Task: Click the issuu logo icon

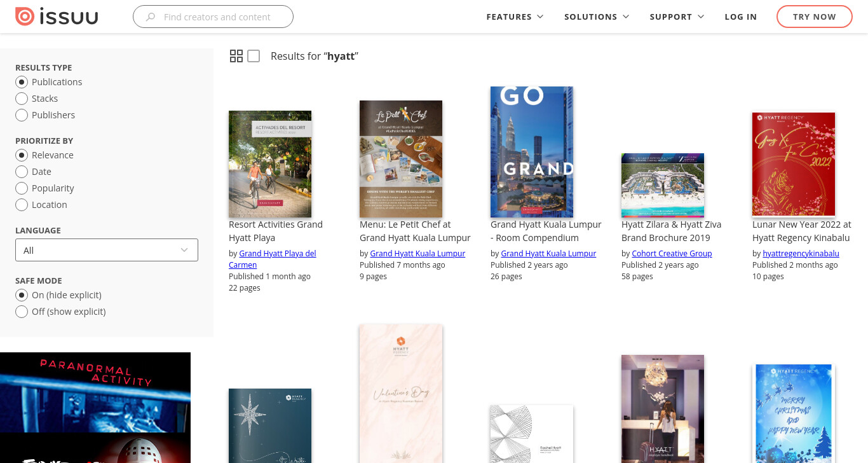Action: point(25,17)
